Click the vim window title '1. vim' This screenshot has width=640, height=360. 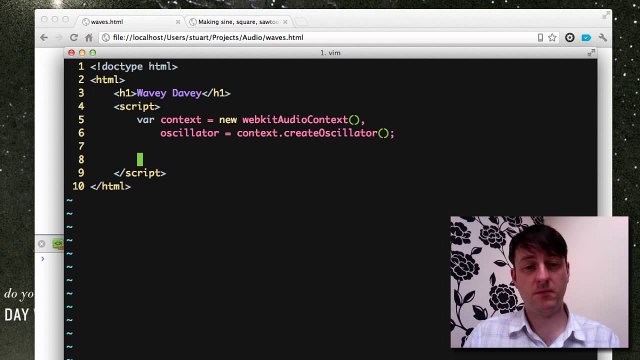click(330, 53)
